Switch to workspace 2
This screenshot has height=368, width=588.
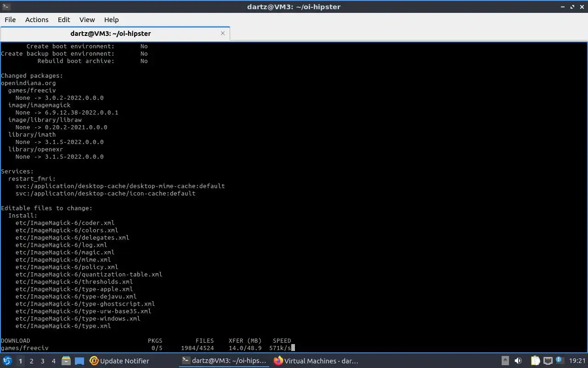point(31,361)
